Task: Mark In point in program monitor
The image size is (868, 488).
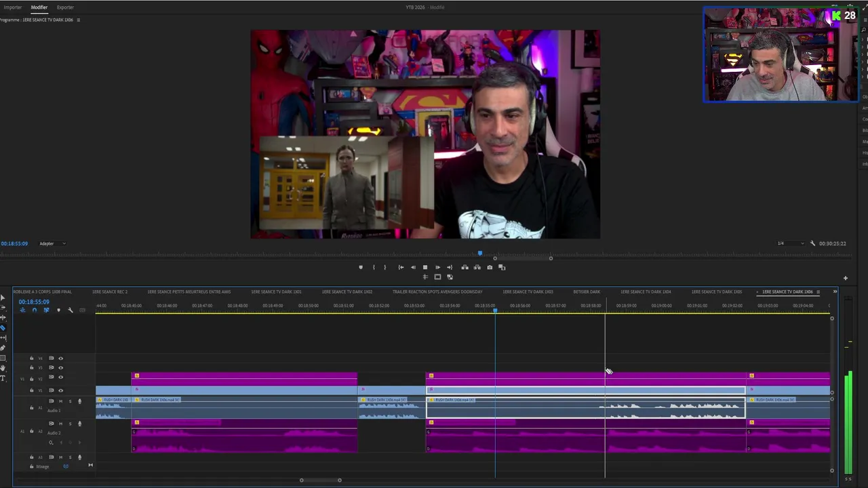Action: (x=374, y=267)
